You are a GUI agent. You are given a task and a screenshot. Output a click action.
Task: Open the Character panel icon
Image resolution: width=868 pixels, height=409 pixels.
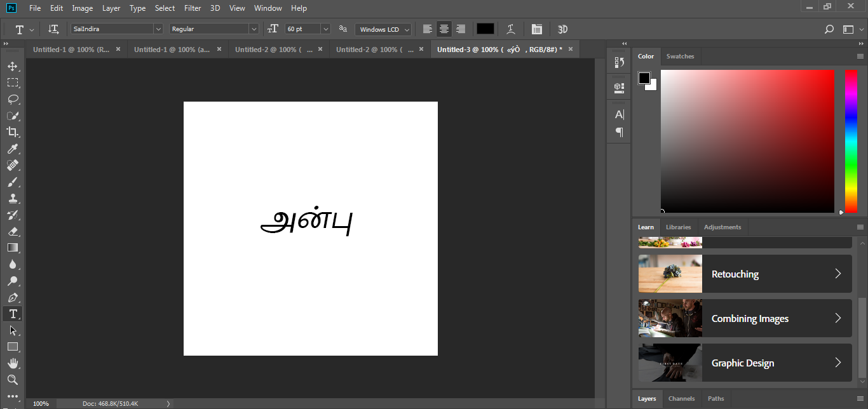(x=619, y=114)
